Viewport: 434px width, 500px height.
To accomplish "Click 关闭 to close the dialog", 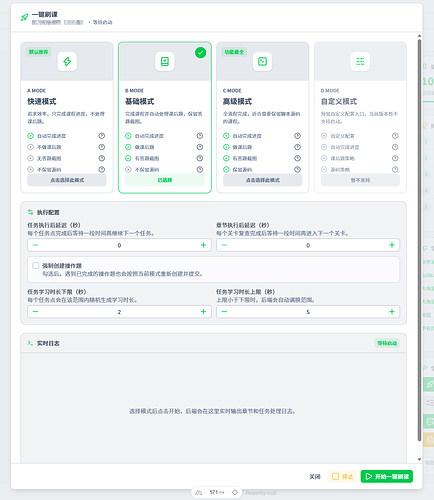I will pos(315,477).
